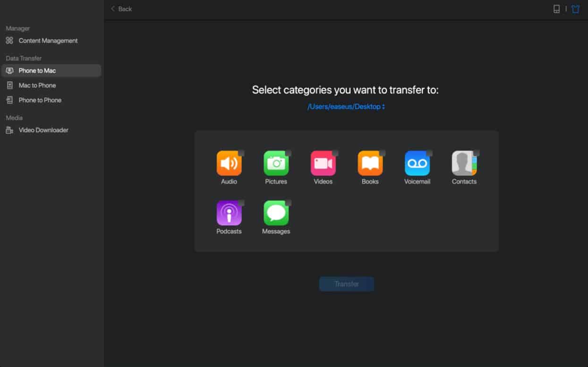Select the green Pictures camera icon
The width and height of the screenshot is (588, 367).
pyautogui.click(x=276, y=163)
